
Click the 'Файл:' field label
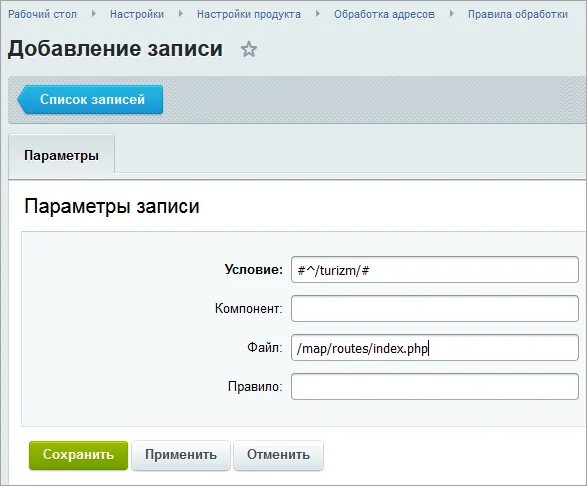point(265,347)
